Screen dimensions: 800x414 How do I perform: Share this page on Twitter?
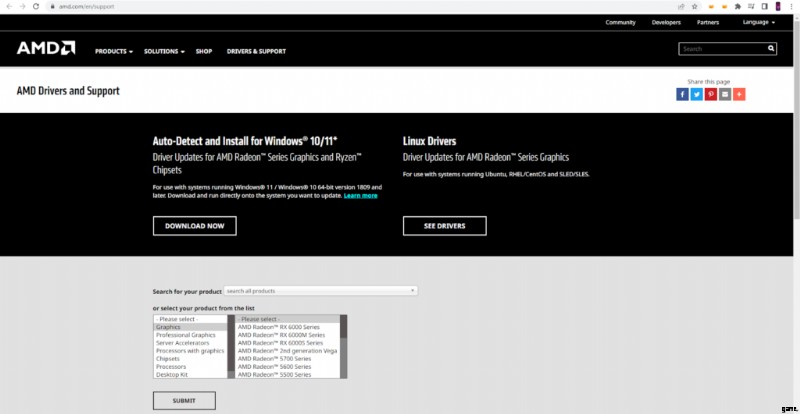(x=696, y=94)
